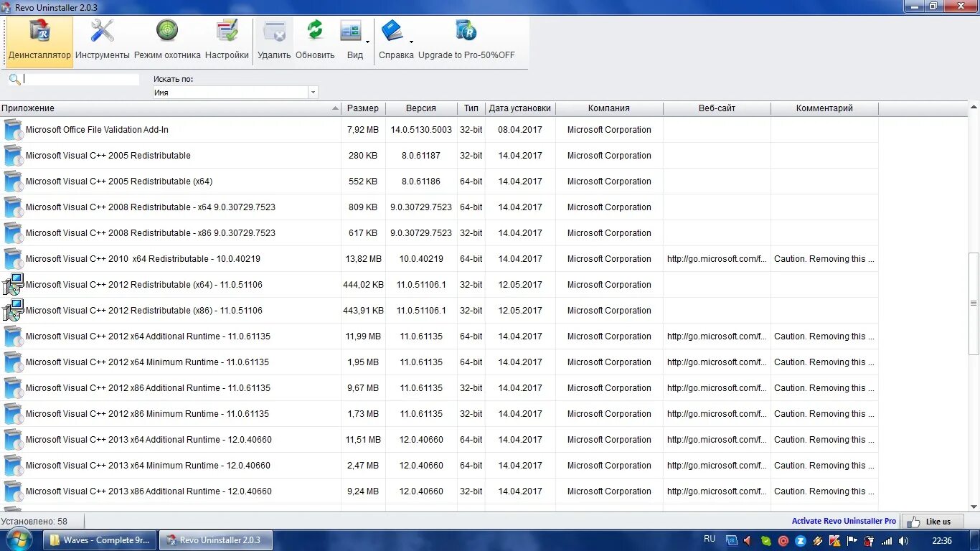980x551 pixels.
Task: Click icon of Visual C++ 2012 x86 Minimum Runtime
Action: coord(13,414)
